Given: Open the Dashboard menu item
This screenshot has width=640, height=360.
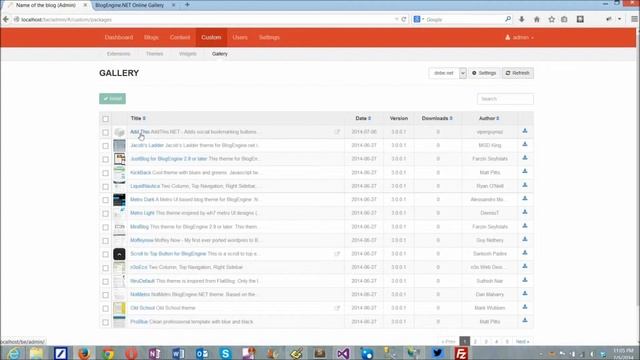Looking at the screenshot, I should click(119, 37).
